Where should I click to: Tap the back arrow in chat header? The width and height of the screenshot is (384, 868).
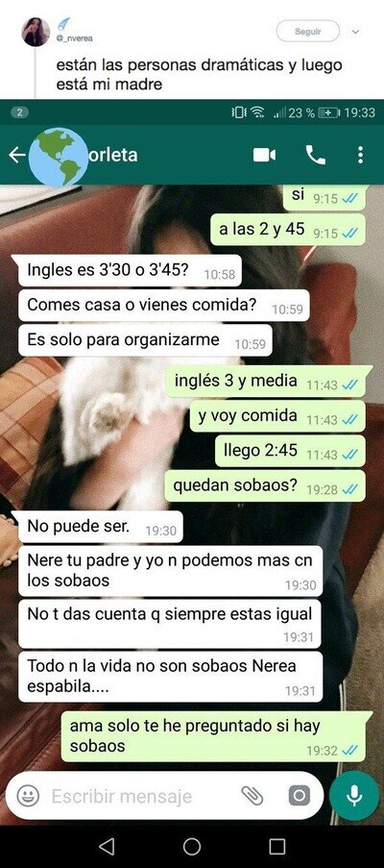[x=16, y=155]
